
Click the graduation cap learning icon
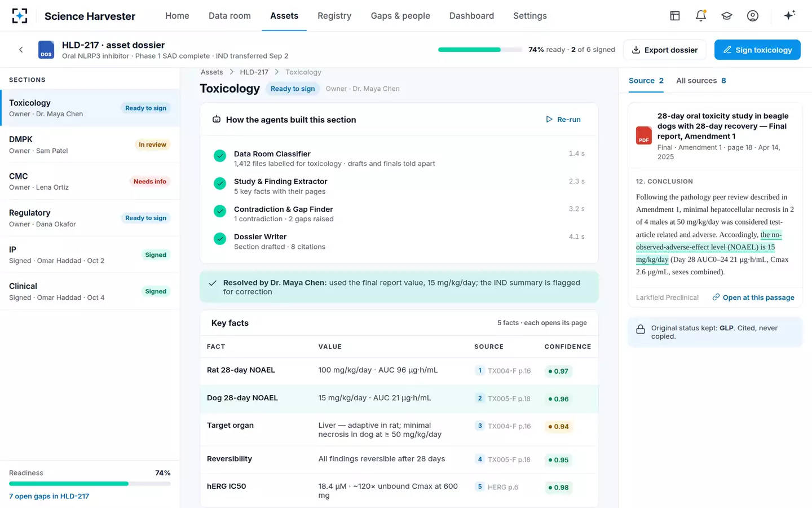[727, 16]
